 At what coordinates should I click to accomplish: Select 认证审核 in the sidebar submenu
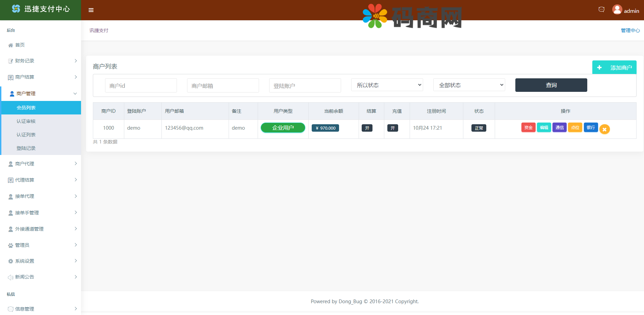click(26, 121)
